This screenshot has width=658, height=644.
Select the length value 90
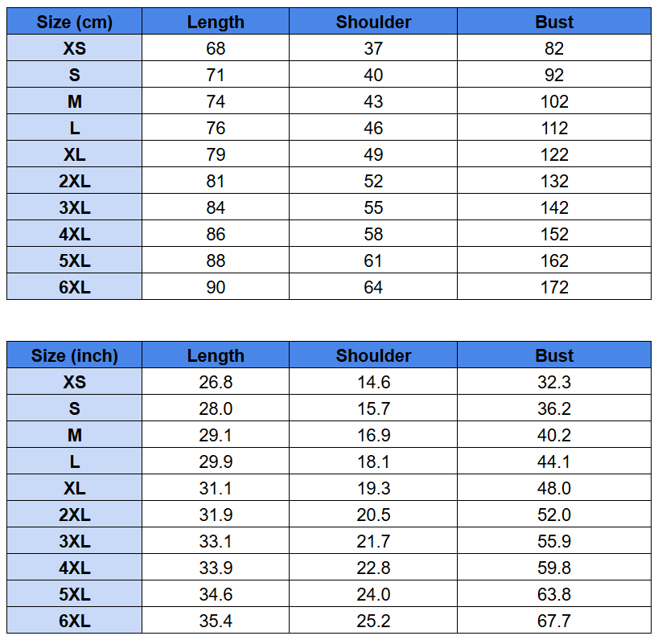tap(216, 287)
